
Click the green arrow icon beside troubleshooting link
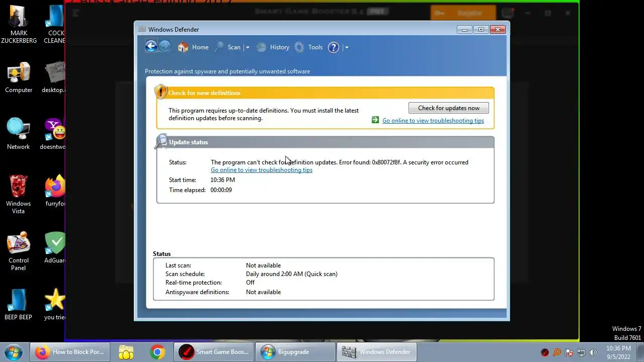tap(375, 120)
